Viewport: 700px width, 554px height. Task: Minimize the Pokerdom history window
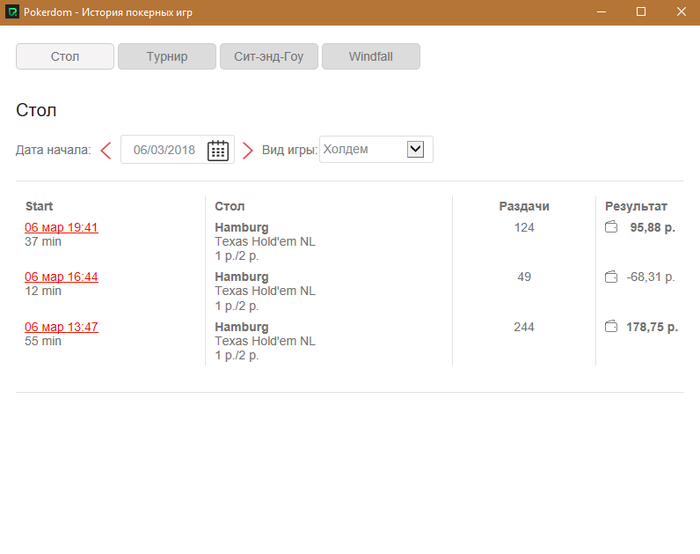[x=601, y=12]
